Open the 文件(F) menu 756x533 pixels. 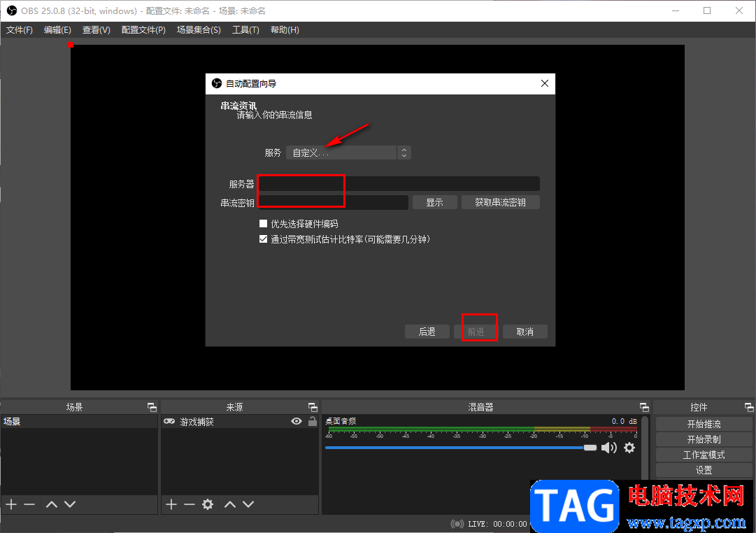[20, 30]
